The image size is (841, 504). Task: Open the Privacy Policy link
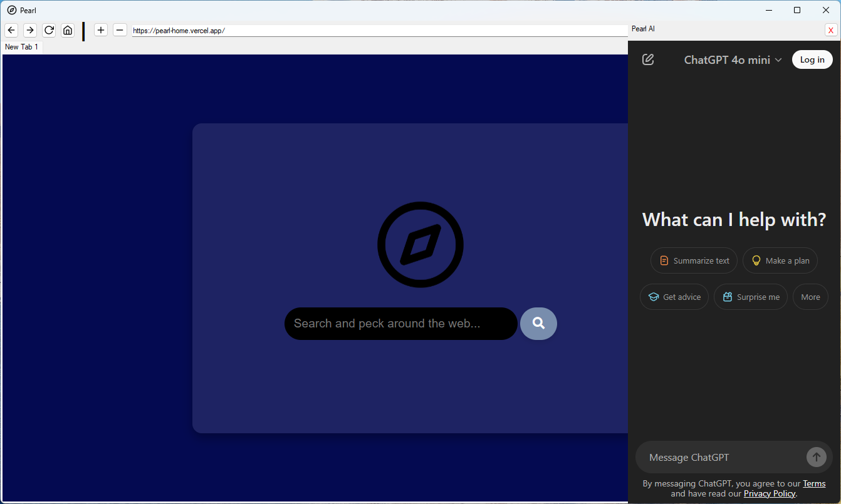pyautogui.click(x=770, y=493)
